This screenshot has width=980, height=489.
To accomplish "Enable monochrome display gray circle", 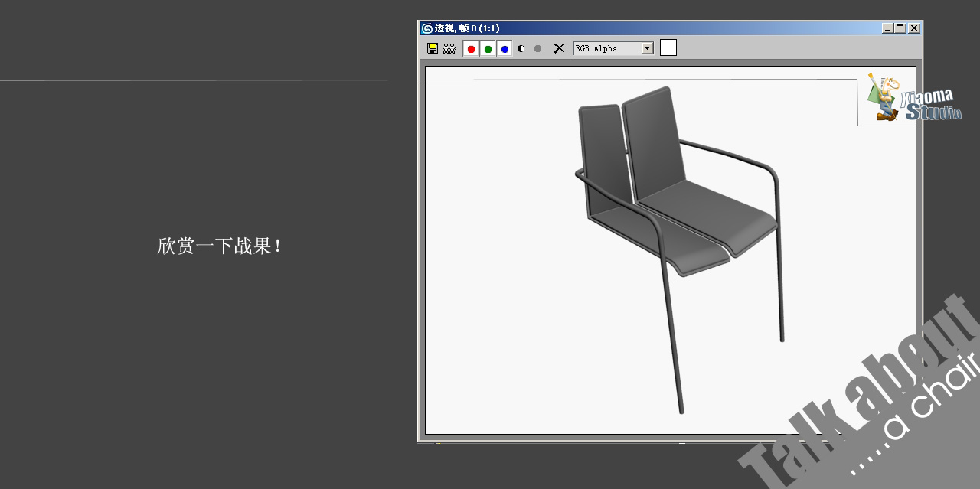I will [x=537, y=48].
